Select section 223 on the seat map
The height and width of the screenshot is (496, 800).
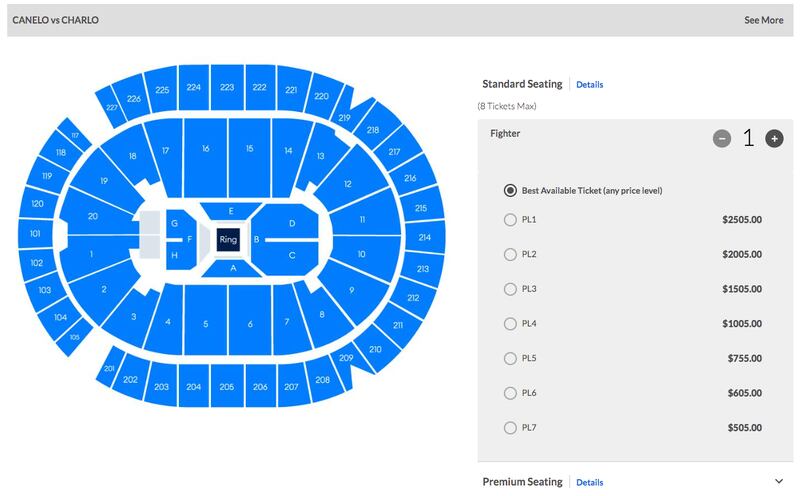[227, 87]
